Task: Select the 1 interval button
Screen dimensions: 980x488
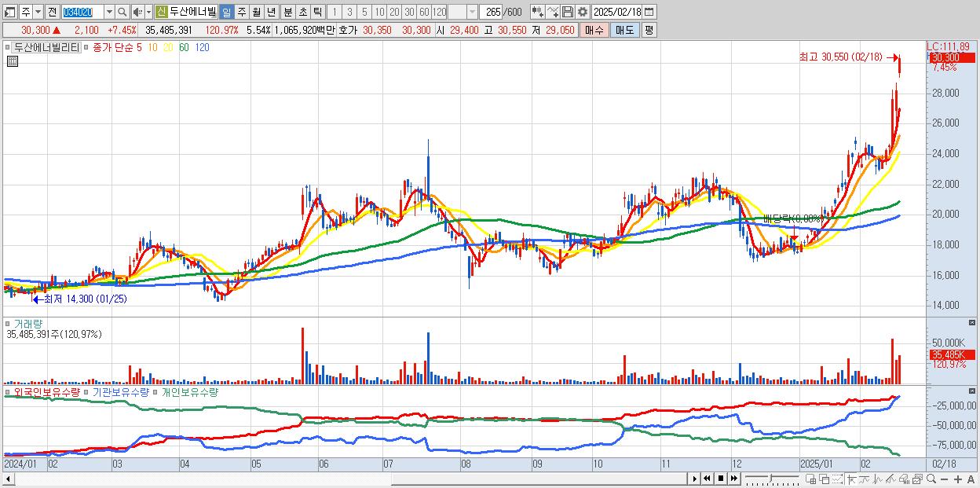Action: pos(334,12)
